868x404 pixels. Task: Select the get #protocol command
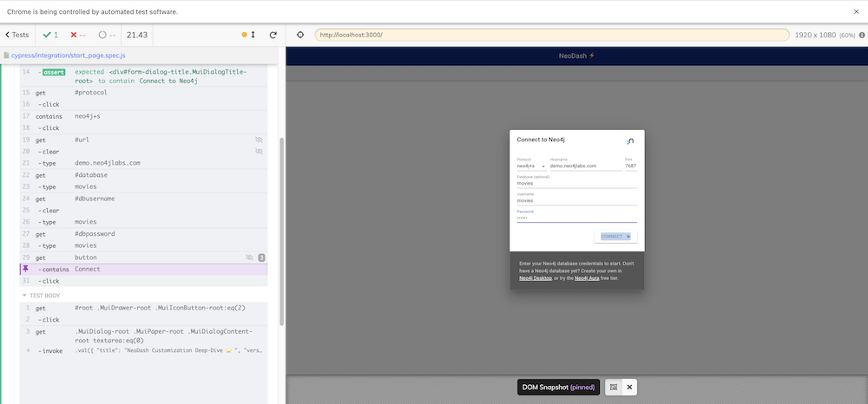coord(144,92)
